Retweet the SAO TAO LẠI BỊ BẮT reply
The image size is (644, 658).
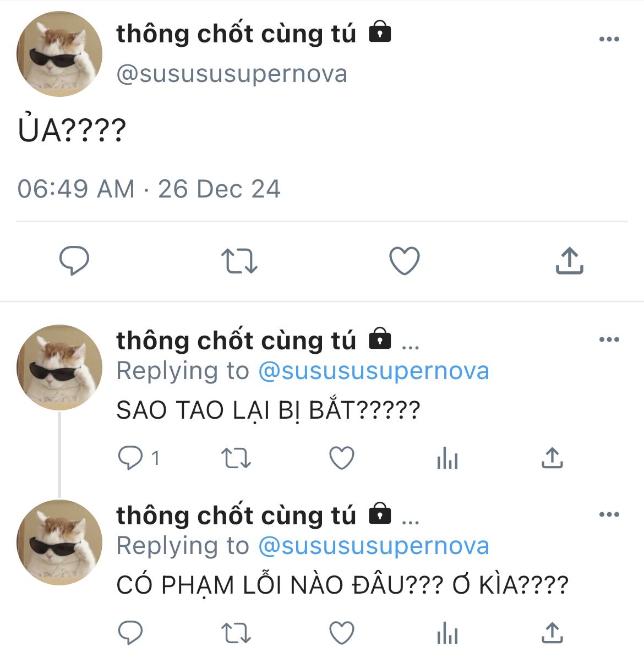(236, 458)
